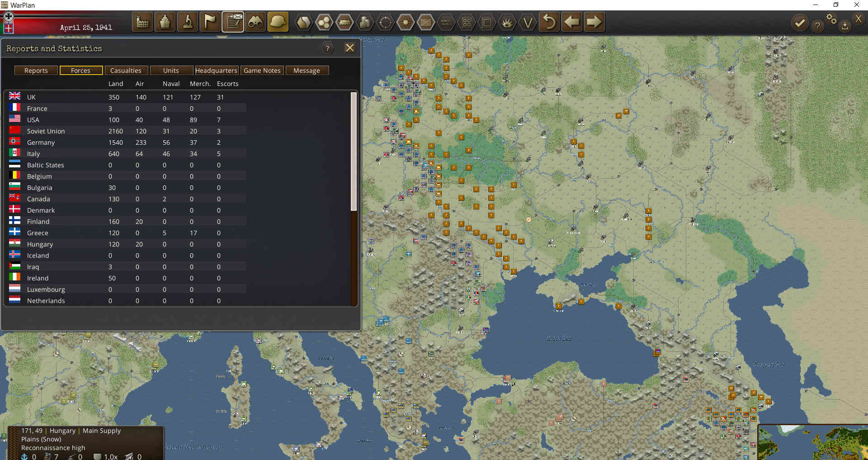Open help for Reports and Statistics panel

click(328, 48)
